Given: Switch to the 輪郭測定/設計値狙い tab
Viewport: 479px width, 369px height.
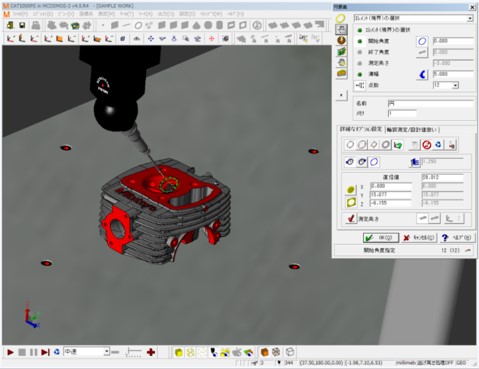Looking at the screenshot, I should 412,130.
